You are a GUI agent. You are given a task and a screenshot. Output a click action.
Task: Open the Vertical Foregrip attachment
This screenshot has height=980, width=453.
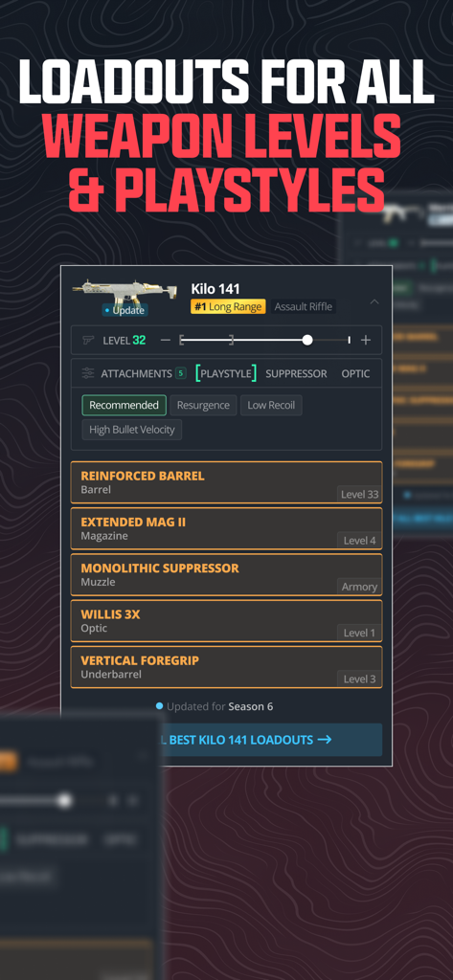coord(226,667)
